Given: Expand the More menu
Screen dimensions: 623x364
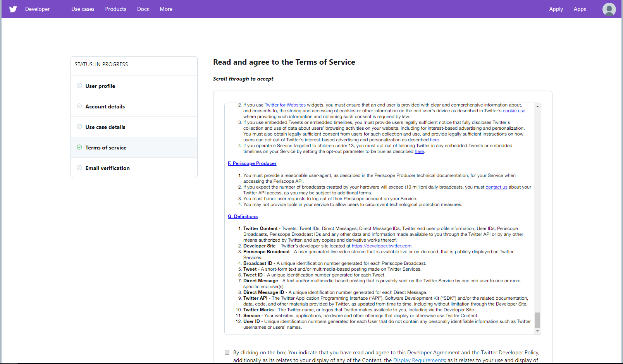Looking at the screenshot, I should pos(166,9).
